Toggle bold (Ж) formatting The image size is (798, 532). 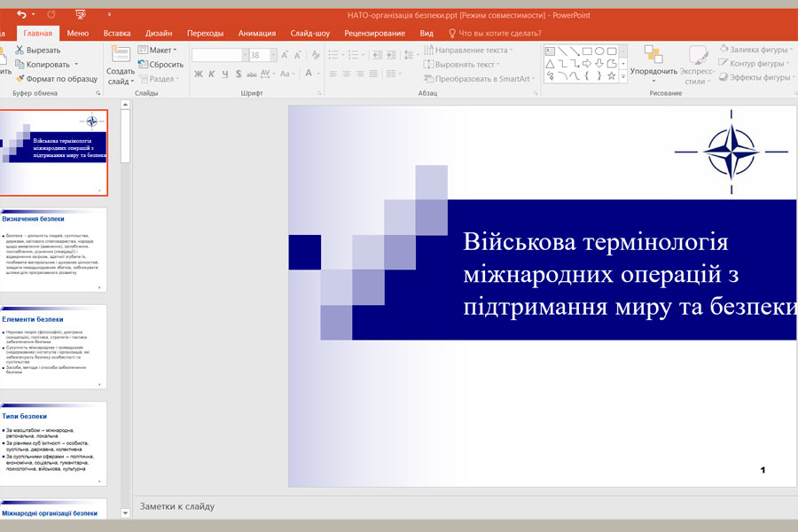(x=198, y=74)
